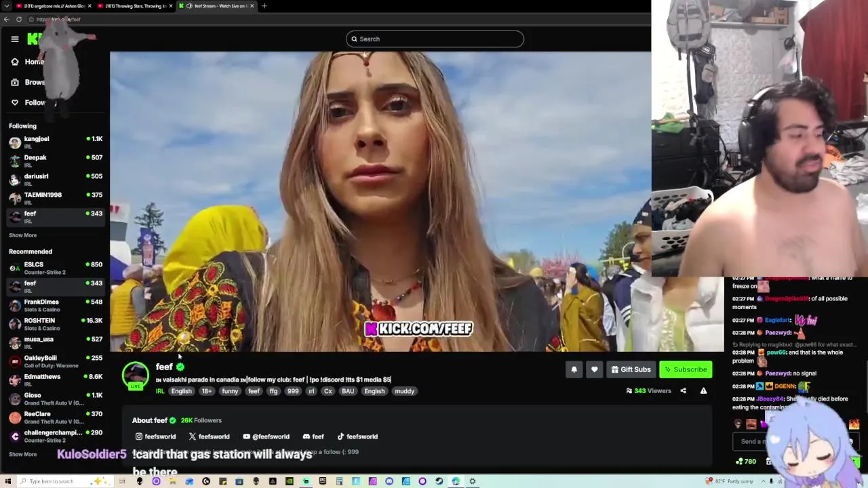Select the muddy tag
The height and width of the screenshot is (488, 868).
tap(404, 391)
